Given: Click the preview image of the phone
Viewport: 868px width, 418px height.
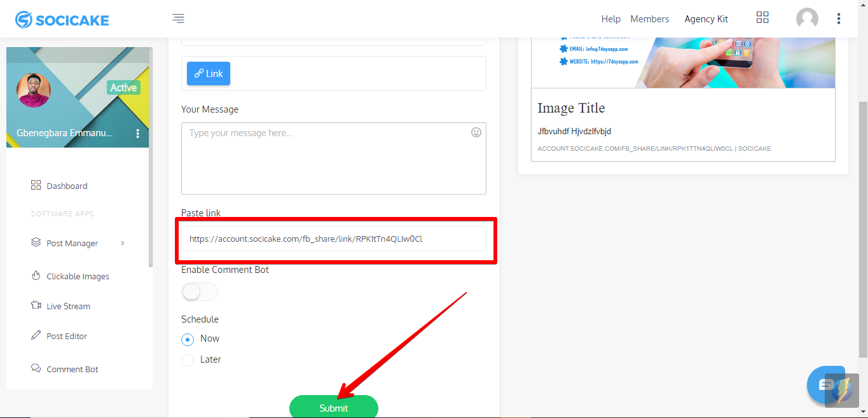Looking at the screenshot, I should [x=683, y=62].
